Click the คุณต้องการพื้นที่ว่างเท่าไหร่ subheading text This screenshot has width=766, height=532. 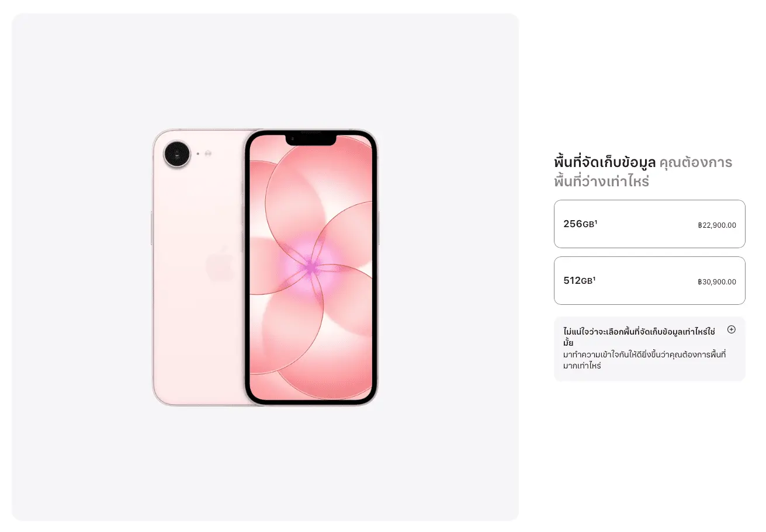[643, 172]
